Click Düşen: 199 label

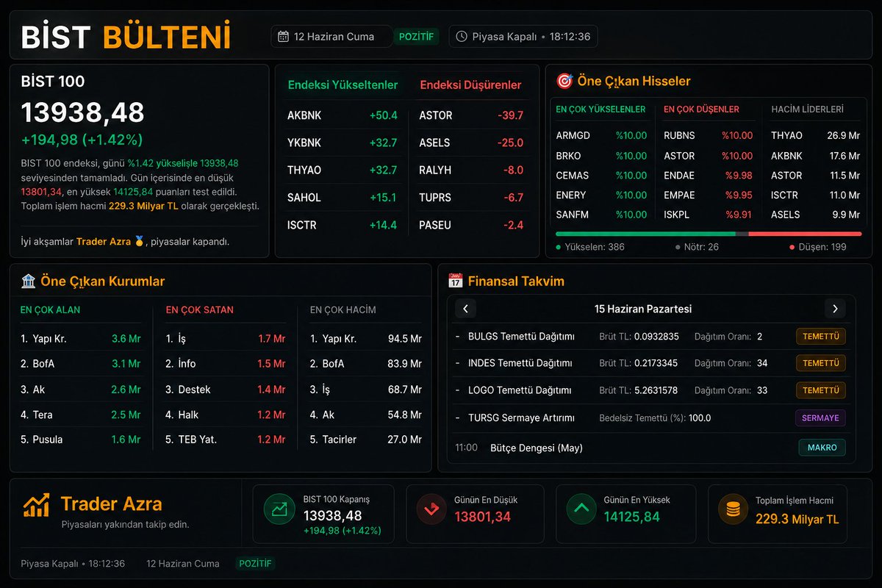817,247
